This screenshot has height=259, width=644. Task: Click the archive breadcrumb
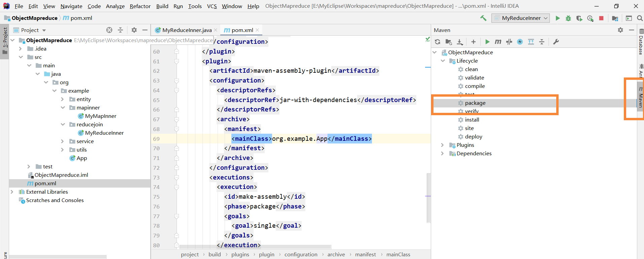(336, 255)
